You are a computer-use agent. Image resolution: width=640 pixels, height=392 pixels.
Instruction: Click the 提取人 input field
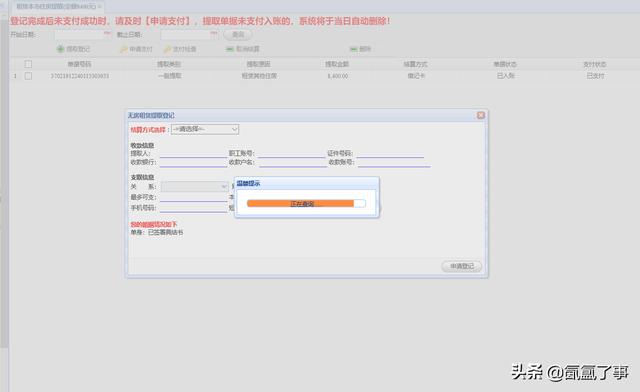click(x=193, y=154)
